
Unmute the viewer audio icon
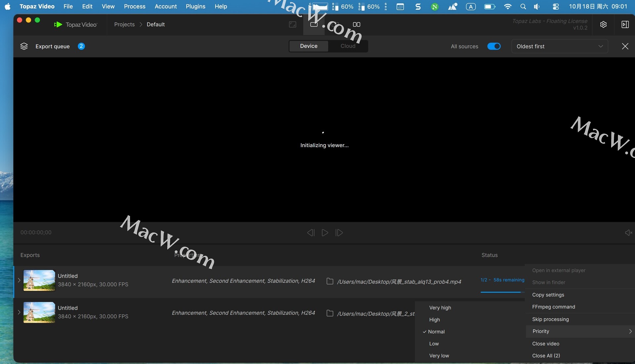(628, 233)
